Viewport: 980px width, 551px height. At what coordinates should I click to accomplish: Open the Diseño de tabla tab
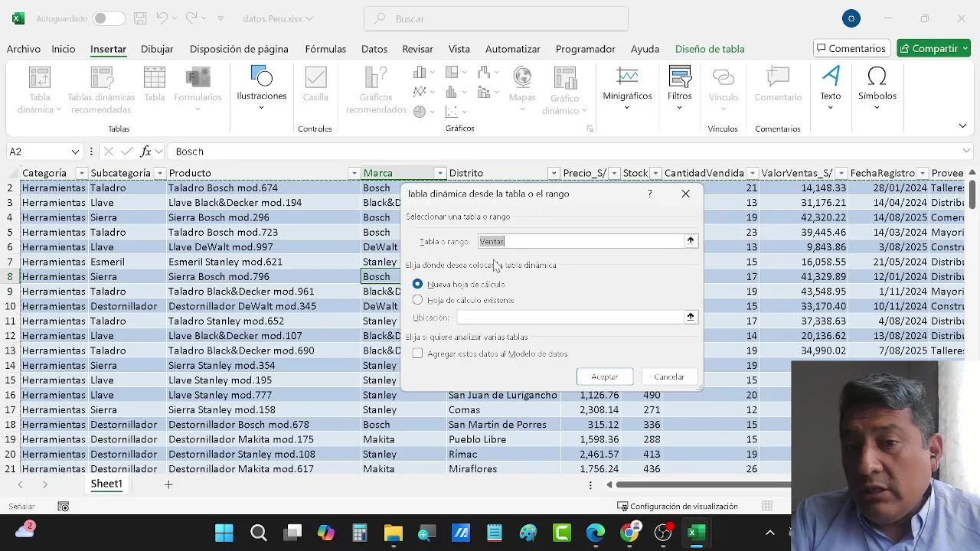coord(710,49)
